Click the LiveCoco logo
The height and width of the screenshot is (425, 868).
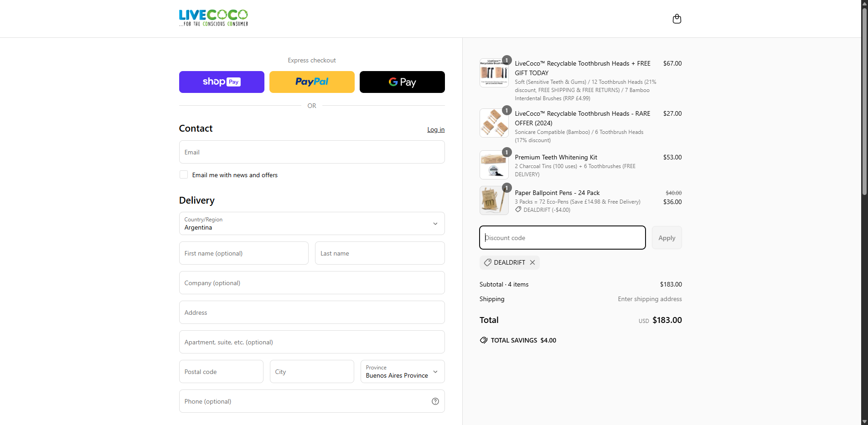[213, 18]
